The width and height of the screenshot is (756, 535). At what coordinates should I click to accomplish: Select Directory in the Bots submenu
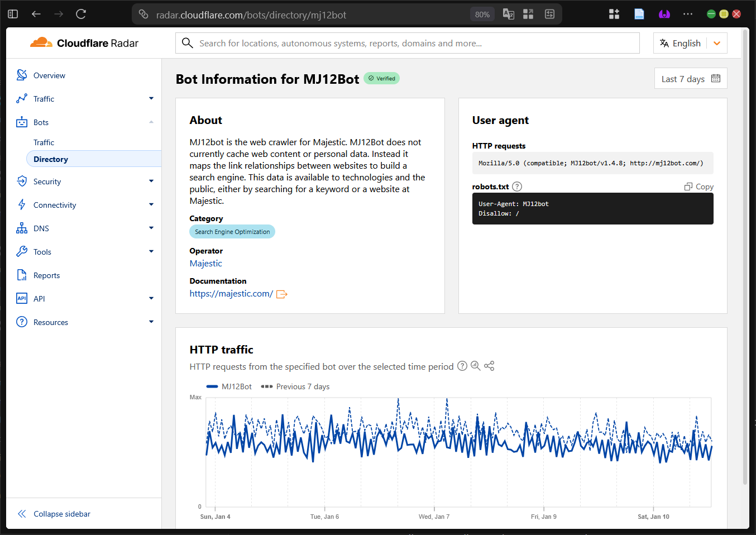point(51,159)
